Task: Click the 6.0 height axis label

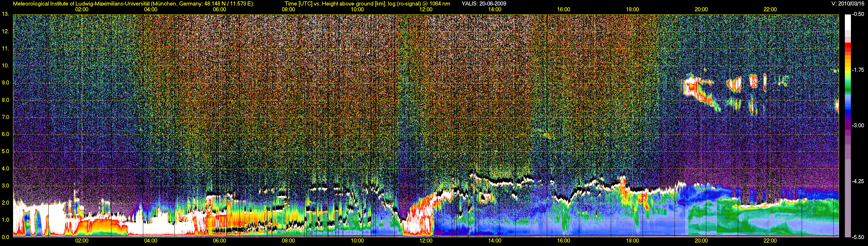Action: point(5,134)
